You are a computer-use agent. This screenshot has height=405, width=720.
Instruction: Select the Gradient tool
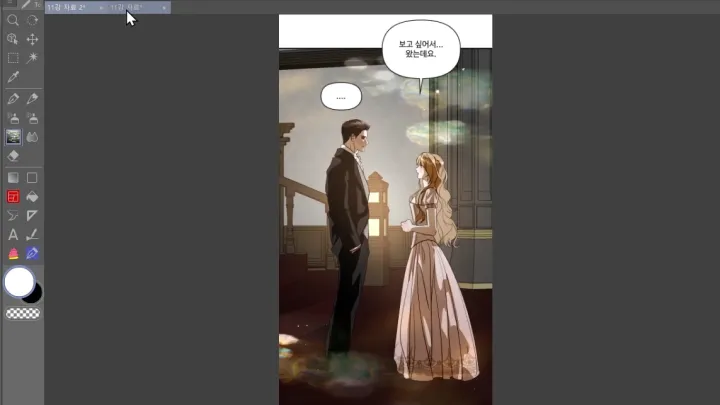(13, 178)
